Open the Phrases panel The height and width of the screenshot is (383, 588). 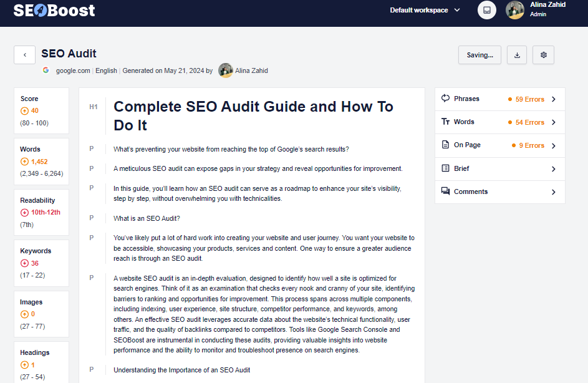click(500, 99)
